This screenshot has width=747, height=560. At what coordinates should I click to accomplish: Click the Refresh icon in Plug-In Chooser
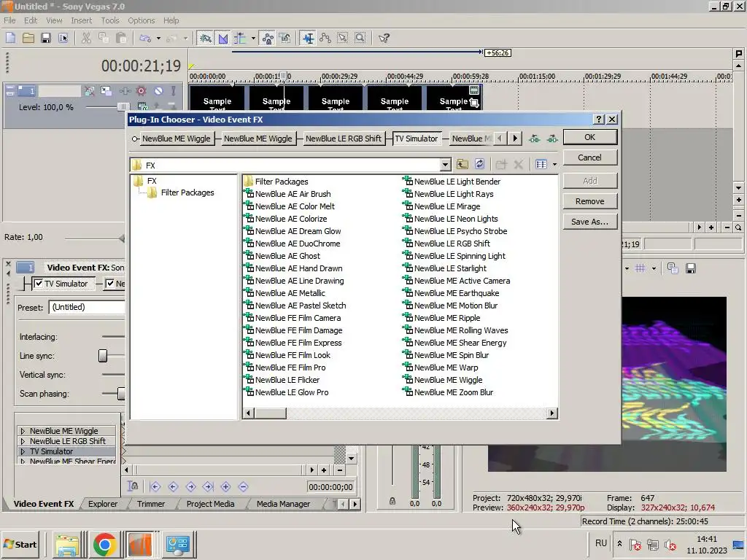coord(480,164)
